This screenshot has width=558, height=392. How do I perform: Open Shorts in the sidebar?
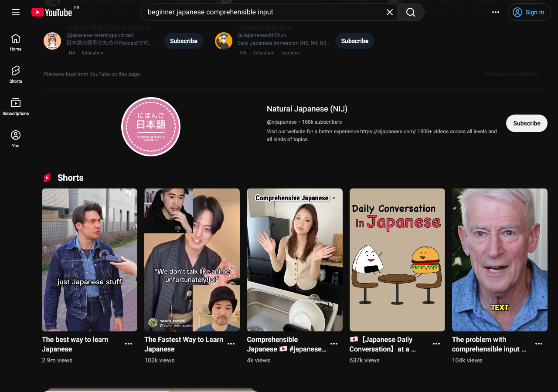click(16, 74)
